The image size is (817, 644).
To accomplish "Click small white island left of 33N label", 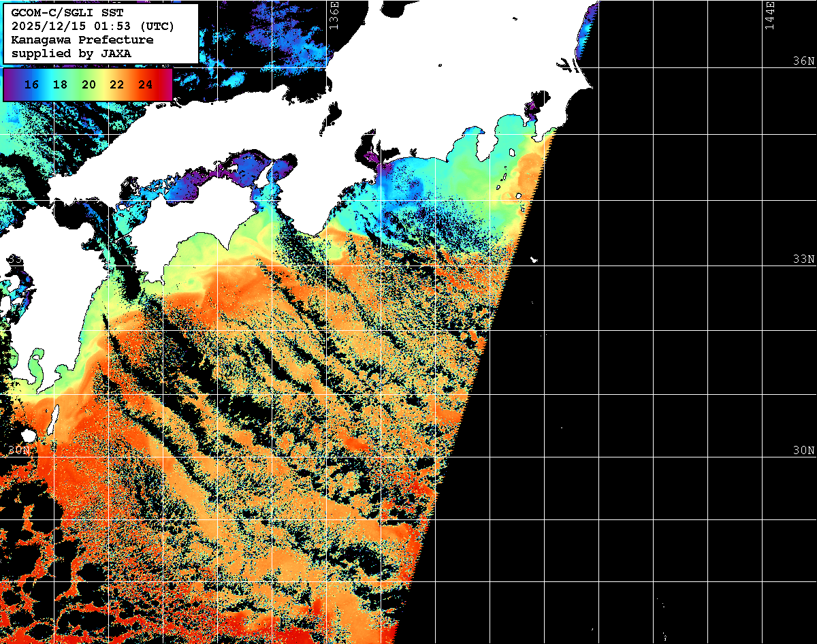I will point(534,260).
